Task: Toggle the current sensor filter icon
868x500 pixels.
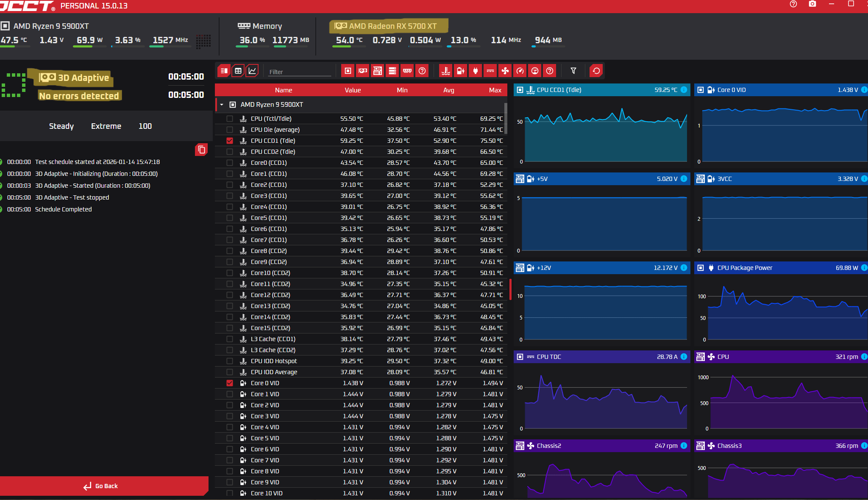Action: (x=490, y=71)
